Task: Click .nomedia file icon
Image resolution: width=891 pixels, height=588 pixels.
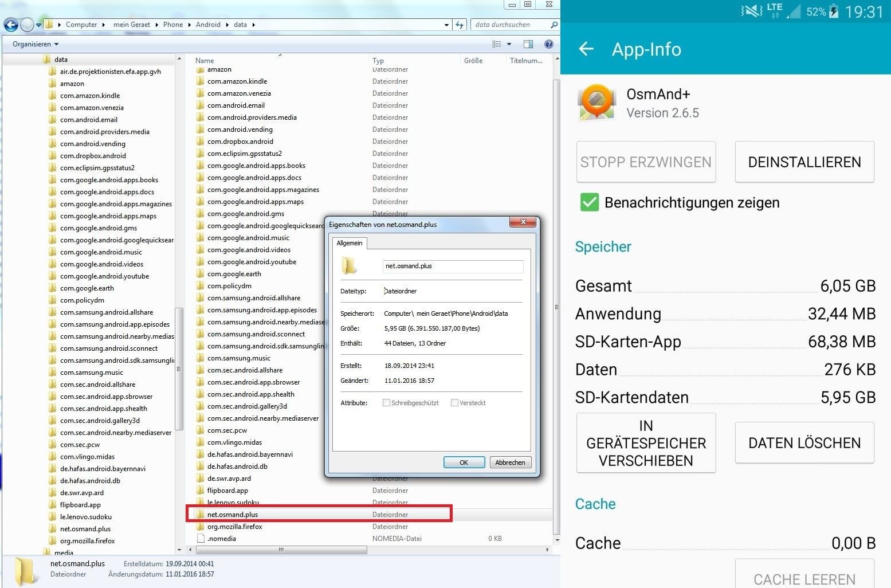Action: click(201, 539)
